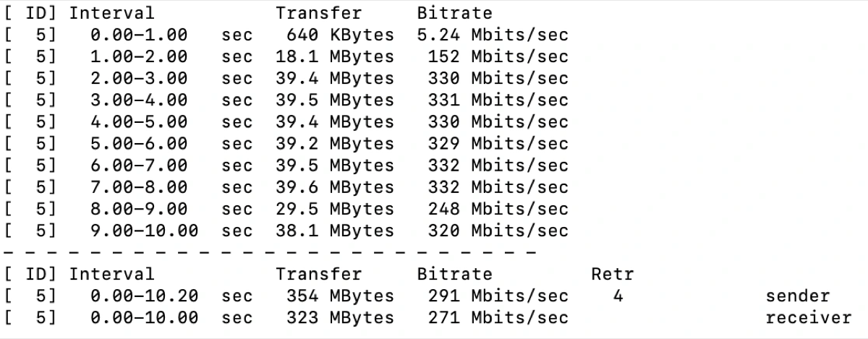The width and height of the screenshot is (868, 339).
Task: Click the 39.6 MBytes transfer value
Action: 335,187
